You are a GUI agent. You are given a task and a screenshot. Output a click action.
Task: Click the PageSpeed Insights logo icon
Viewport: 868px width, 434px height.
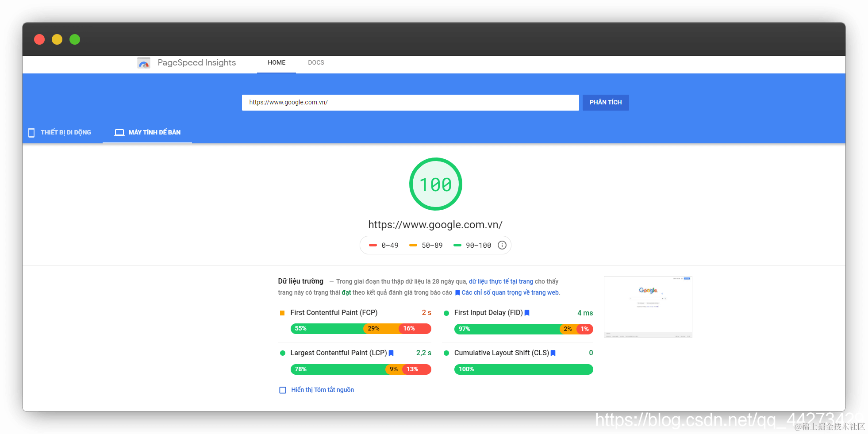coord(144,63)
